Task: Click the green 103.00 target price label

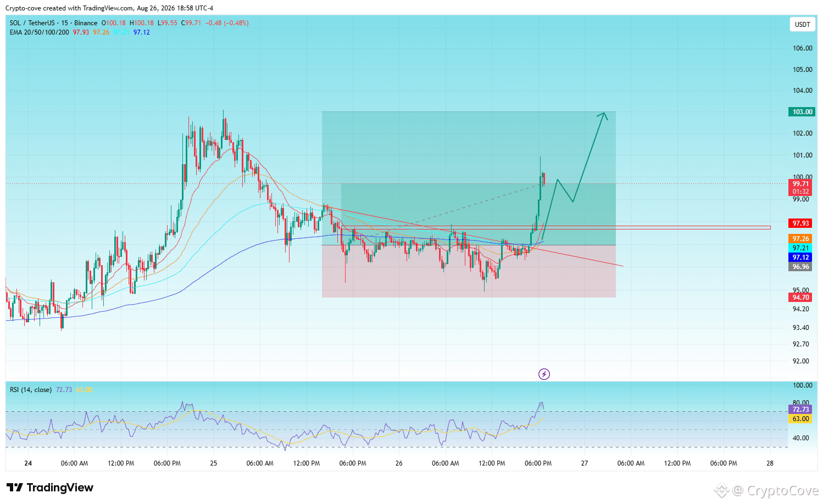Action: point(802,112)
